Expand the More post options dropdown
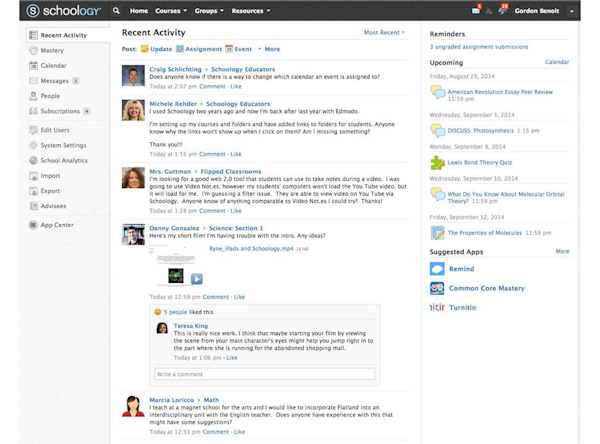Image resolution: width=600 pixels, height=444 pixels. 269,49
